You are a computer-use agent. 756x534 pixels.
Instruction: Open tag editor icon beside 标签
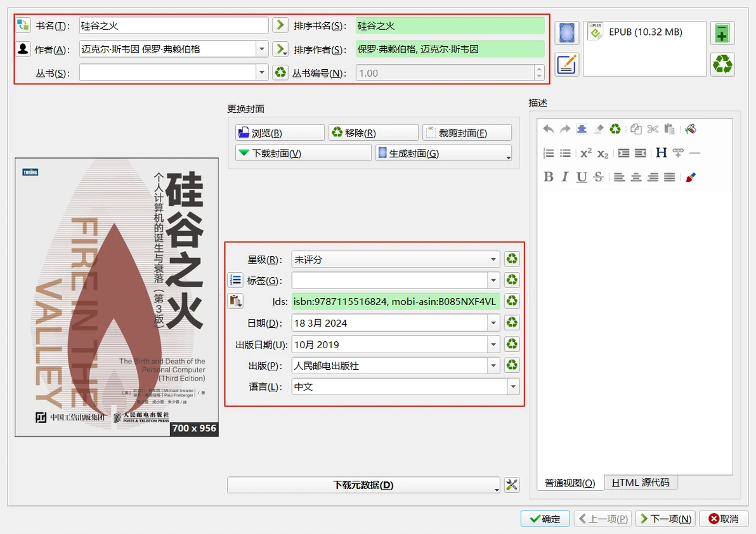point(235,280)
